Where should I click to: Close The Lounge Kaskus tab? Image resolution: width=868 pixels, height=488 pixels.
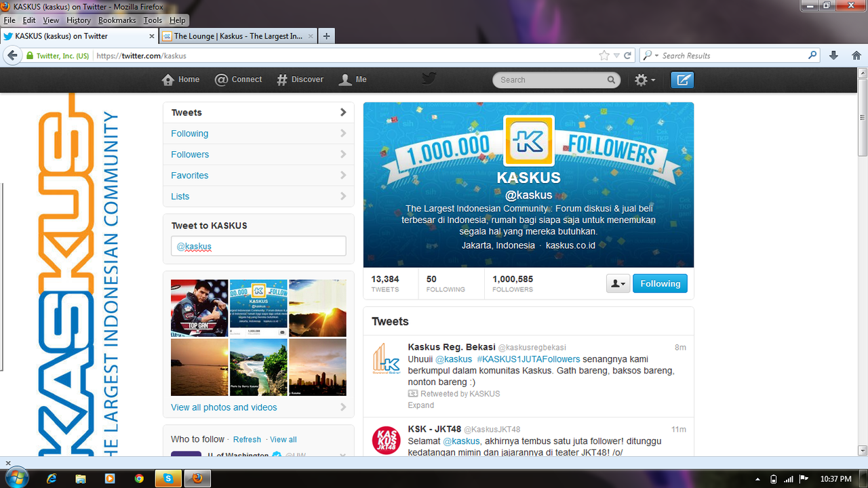tap(311, 37)
